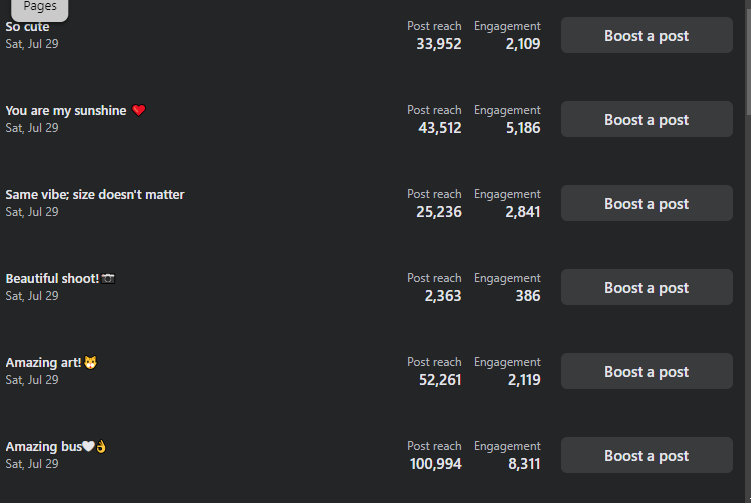Open the "Amazing art!" post title

pos(43,363)
